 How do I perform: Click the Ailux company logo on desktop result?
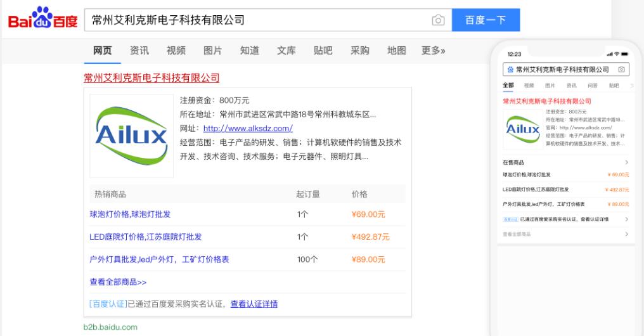[131, 136]
